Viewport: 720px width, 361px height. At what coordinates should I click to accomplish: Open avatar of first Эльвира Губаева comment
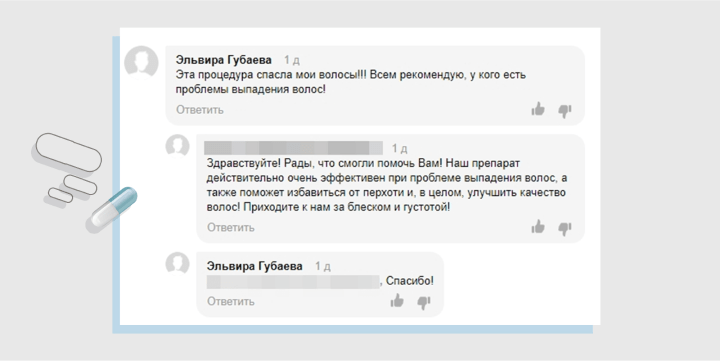tap(141, 62)
